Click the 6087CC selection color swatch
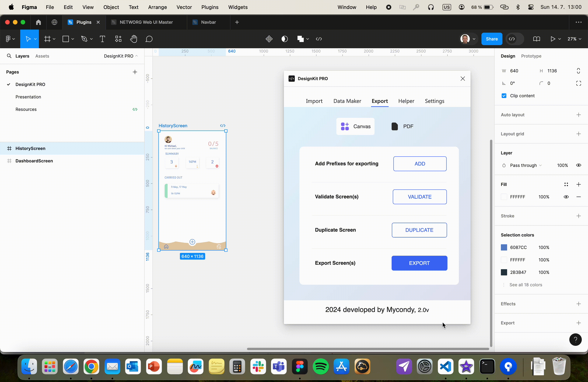 (504, 247)
